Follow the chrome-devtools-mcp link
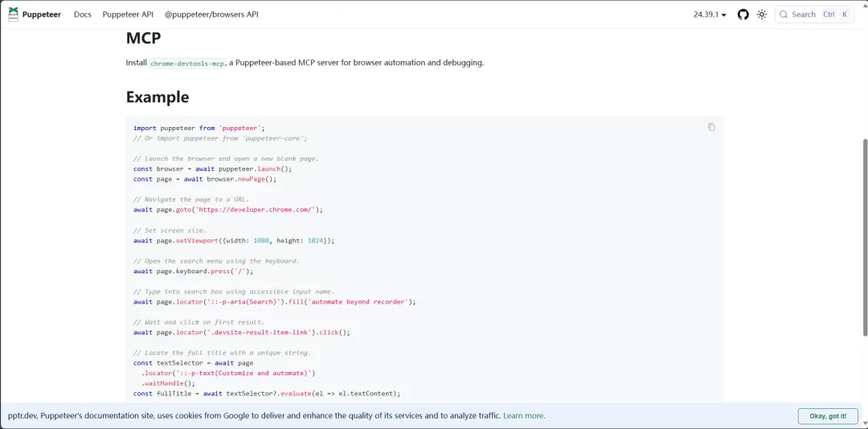The height and width of the screenshot is (429, 868). click(x=187, y=63)
